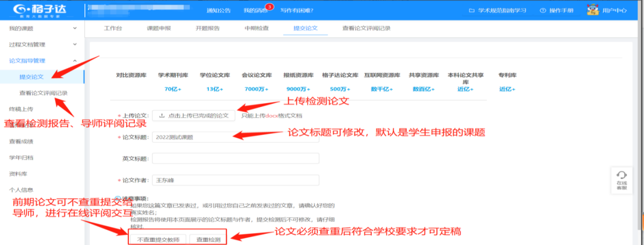
Task: Open the 开题报告 tab
Action: [208, 29]
